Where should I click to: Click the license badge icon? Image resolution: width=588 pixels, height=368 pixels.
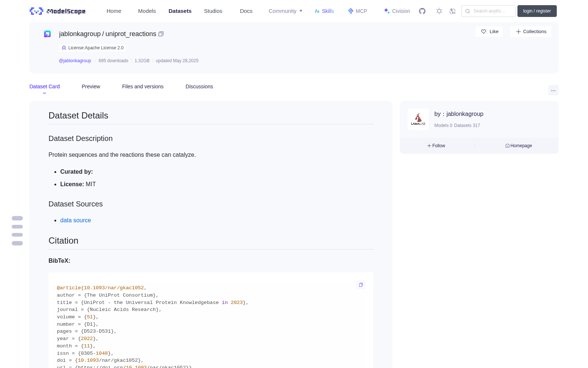tap(64, 48)
